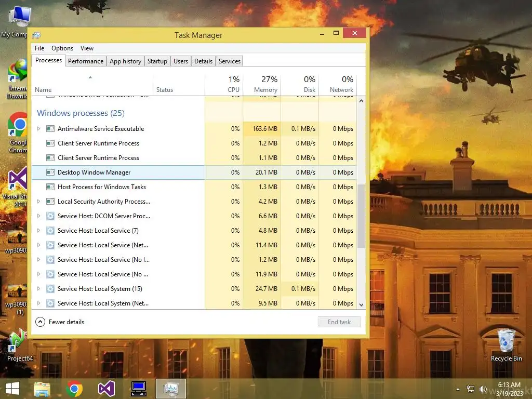The height and width of the screenshot is (399, 532).
Task: Switch to the App history tab
Action: click(125, 61)
